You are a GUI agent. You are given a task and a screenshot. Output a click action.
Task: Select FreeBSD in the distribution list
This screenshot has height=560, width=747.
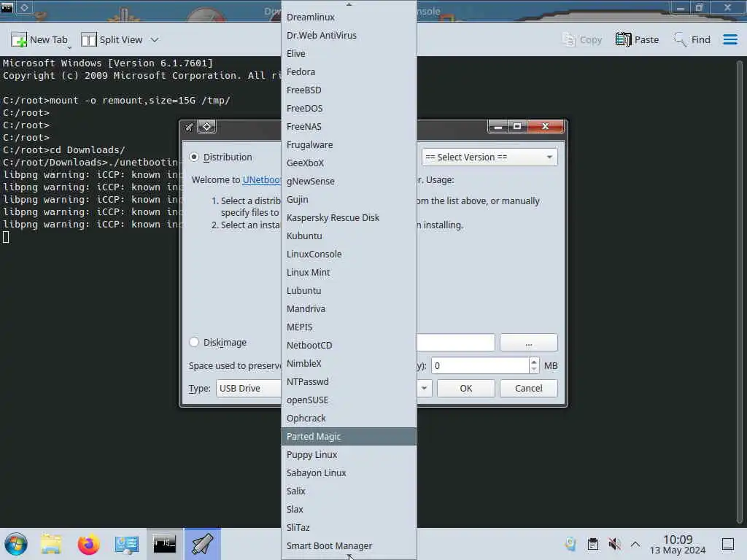click(x=349, y=90)
